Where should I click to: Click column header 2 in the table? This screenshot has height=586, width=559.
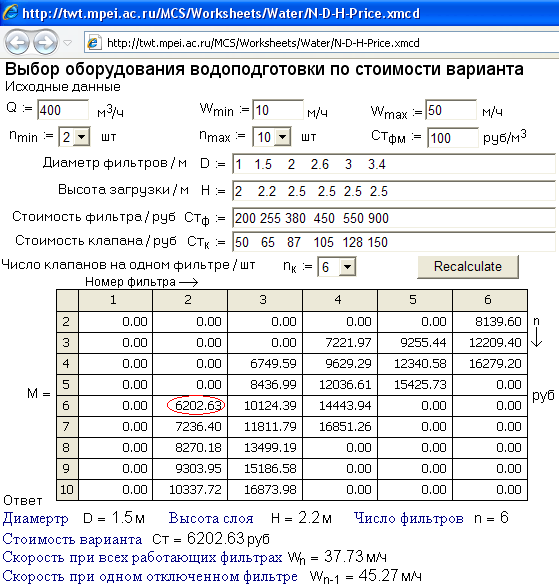tap(190, 300)
